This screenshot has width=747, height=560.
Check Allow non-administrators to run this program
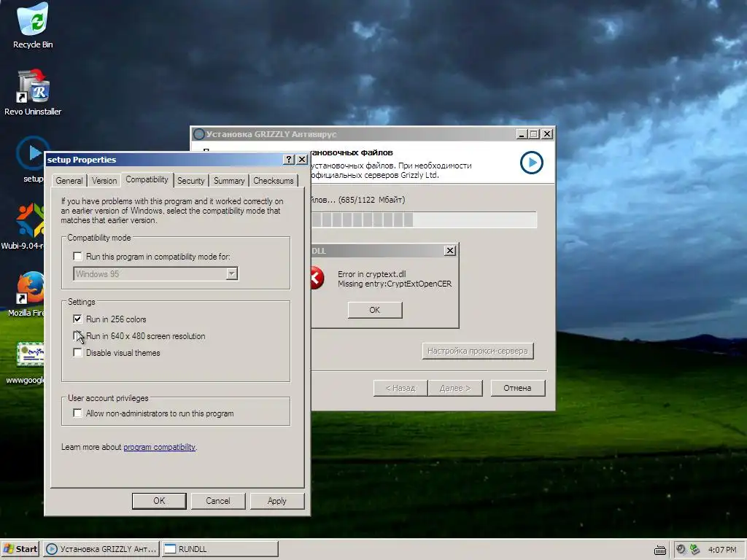coord(77,413)
